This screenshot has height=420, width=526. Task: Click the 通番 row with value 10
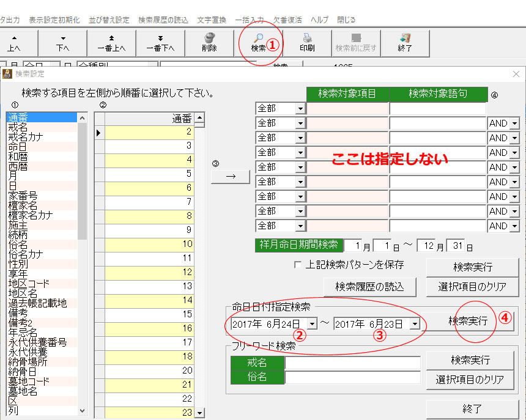[x=149, y=244]
